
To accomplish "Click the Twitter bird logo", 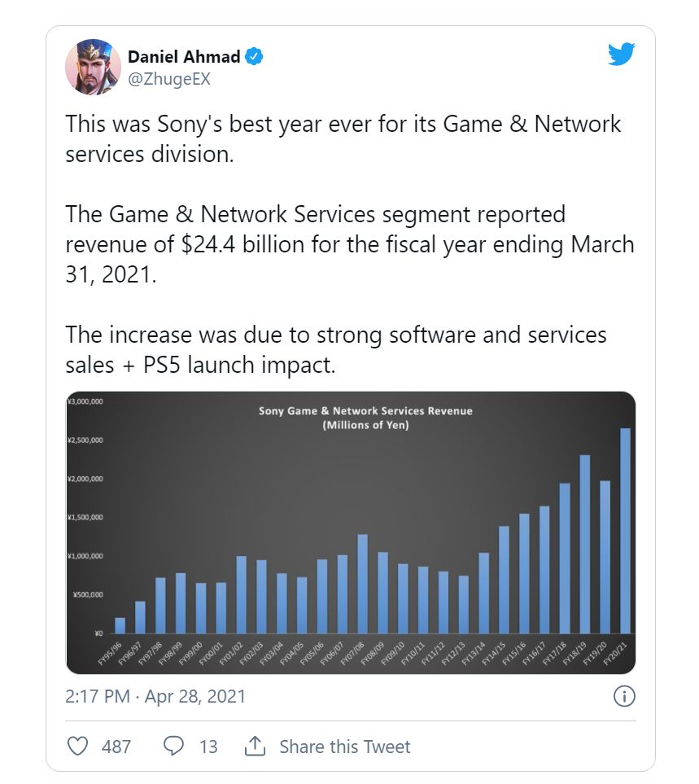I will tap(622, 54).
